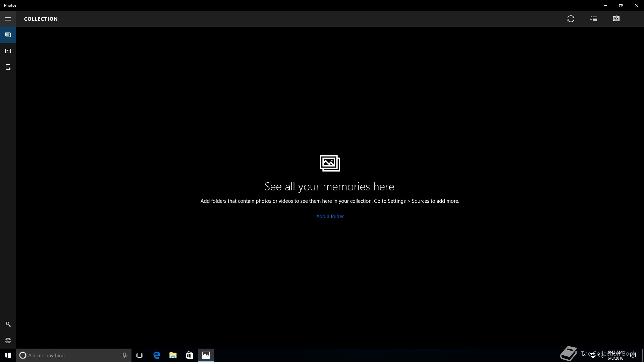Launch Microsoft Edge from the taskbar
This screenshot has height=362, width=644.
[157, 355]
